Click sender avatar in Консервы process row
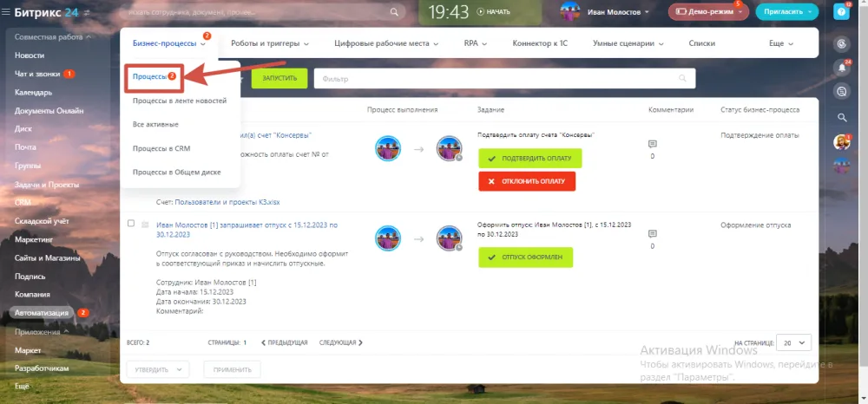 coord(387,148)
